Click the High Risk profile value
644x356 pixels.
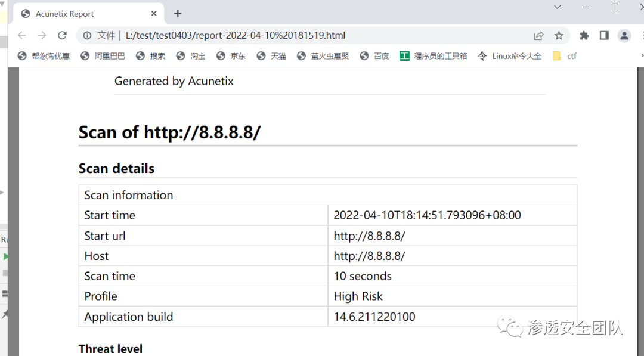358,296
